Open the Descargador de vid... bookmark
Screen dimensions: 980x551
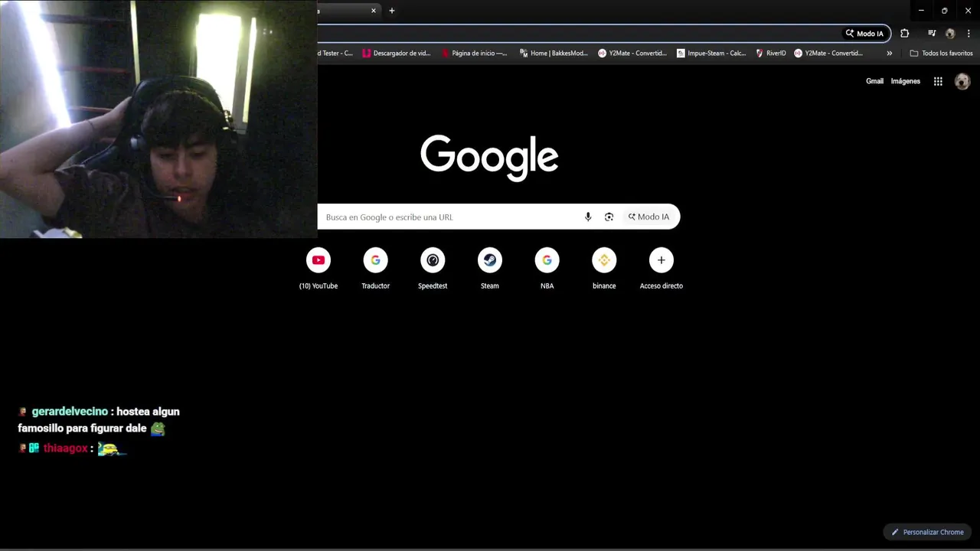tap(397, 54)
